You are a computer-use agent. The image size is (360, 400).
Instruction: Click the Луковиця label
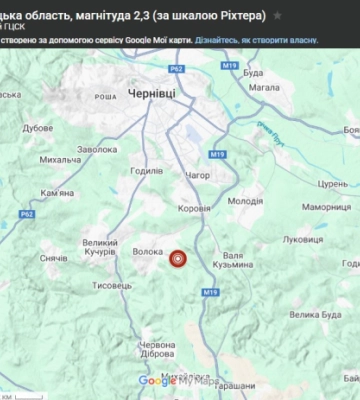(303, 239)
